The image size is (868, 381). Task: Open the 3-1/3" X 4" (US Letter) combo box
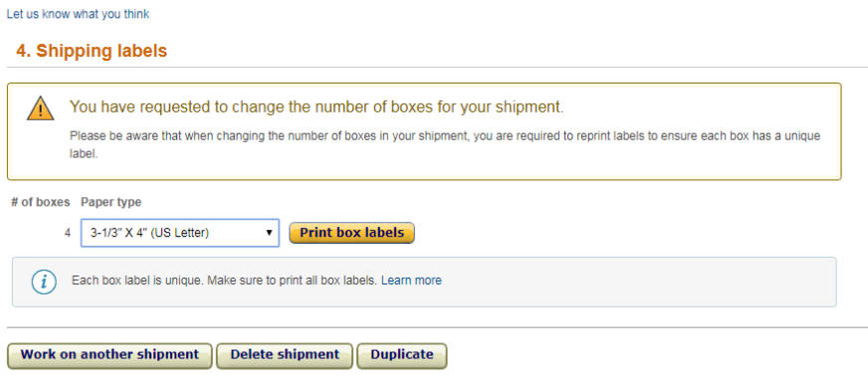pos(180,233)
